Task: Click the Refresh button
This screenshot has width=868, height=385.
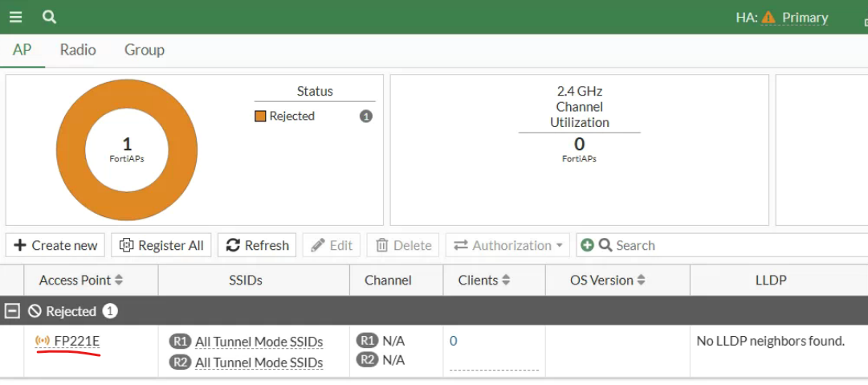Action: click(x=257, y=245)
